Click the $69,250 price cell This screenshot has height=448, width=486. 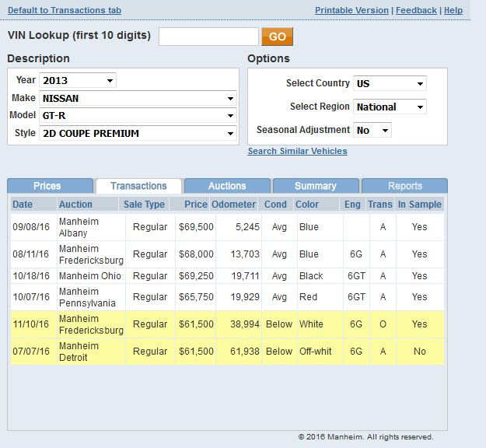[196, 276]
